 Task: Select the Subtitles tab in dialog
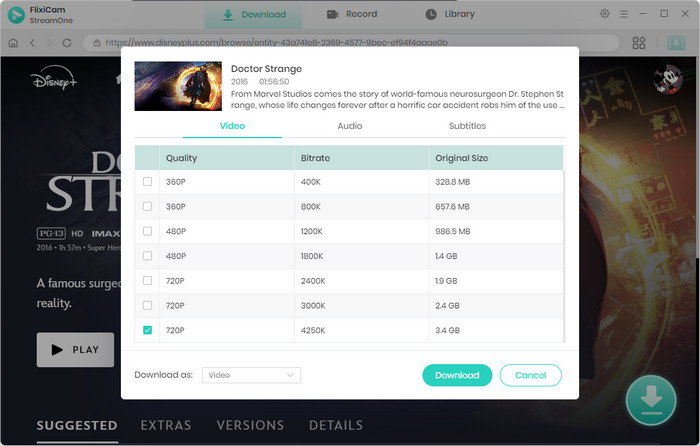tap(467, 126)
